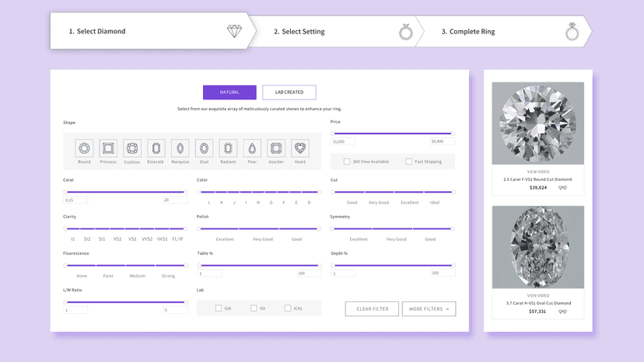Screen dimensions: 644x362
Task: Click the Fluorescence slider right handle
Action: (x=186, y=266)
